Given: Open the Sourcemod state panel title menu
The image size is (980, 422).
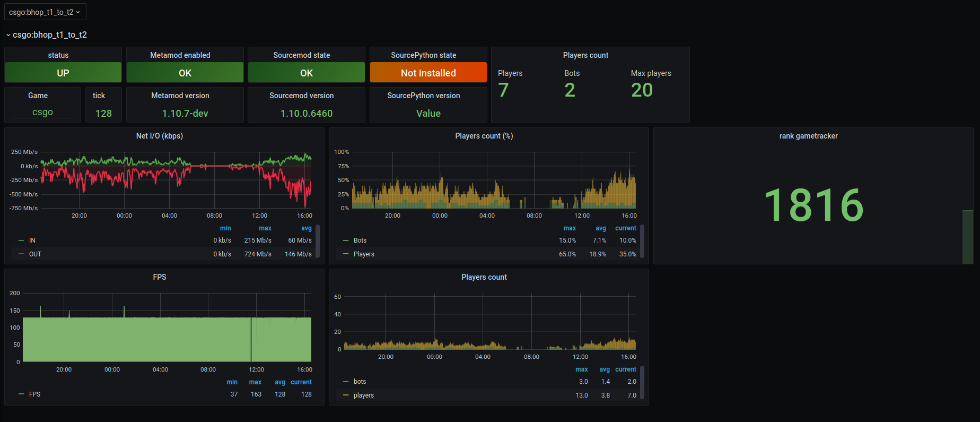Looking at the screenshot, I should click(x=302, y=55).
